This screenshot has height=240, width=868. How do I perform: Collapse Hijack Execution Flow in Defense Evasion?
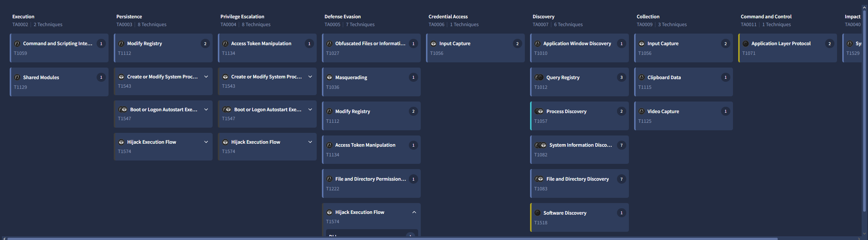(x=414, y=212)
